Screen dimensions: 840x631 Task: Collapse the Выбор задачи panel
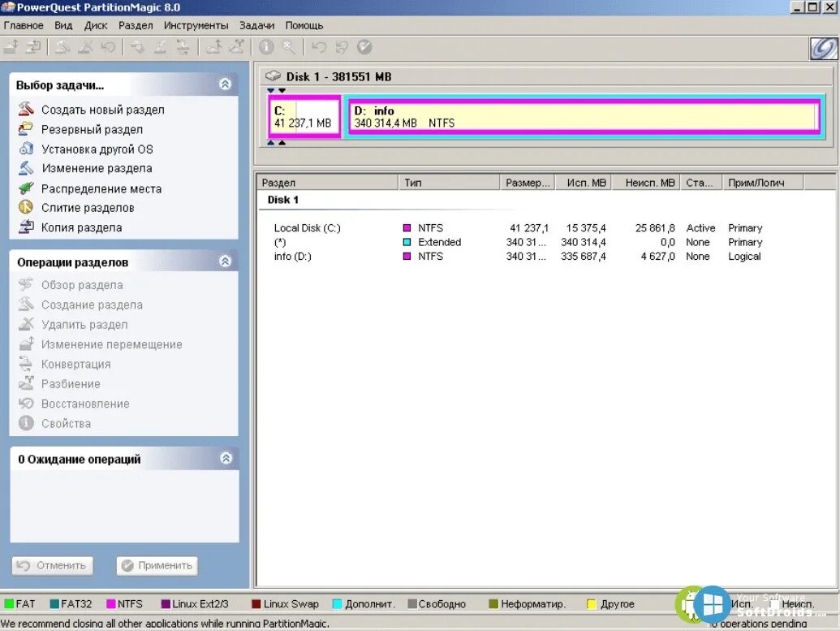[225, 84]
